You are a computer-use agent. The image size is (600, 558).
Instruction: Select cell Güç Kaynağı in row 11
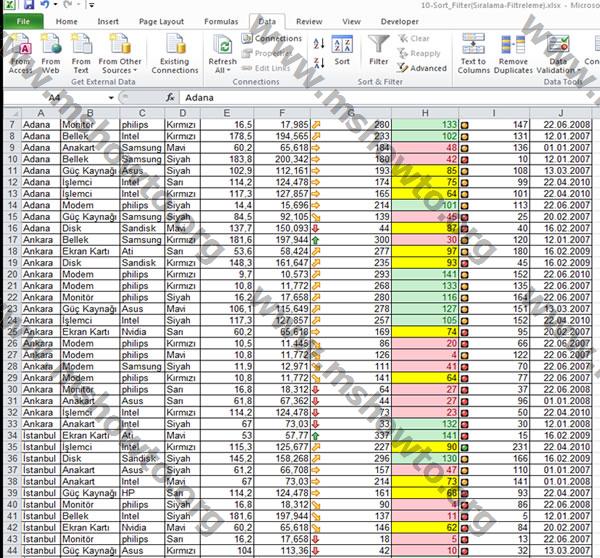pos(90,171)
